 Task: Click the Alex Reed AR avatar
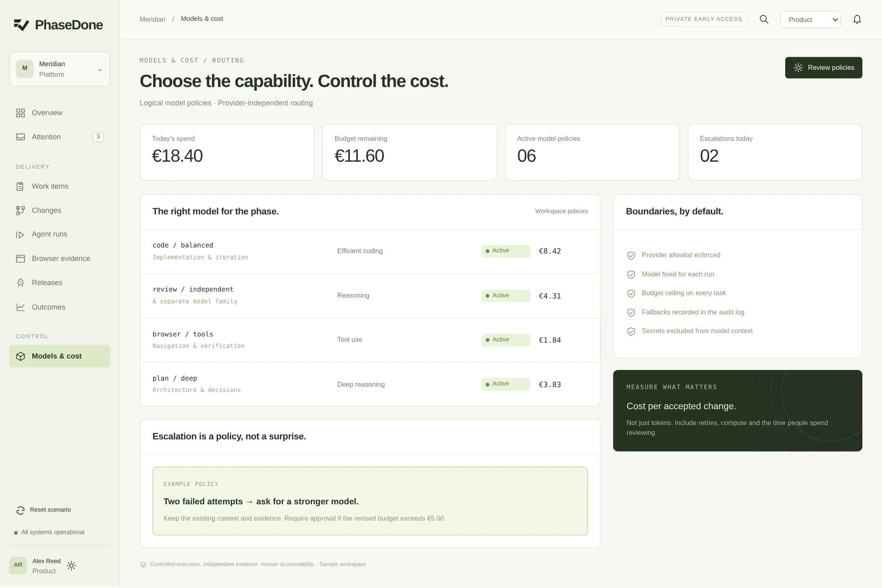(x=18, y=566)
